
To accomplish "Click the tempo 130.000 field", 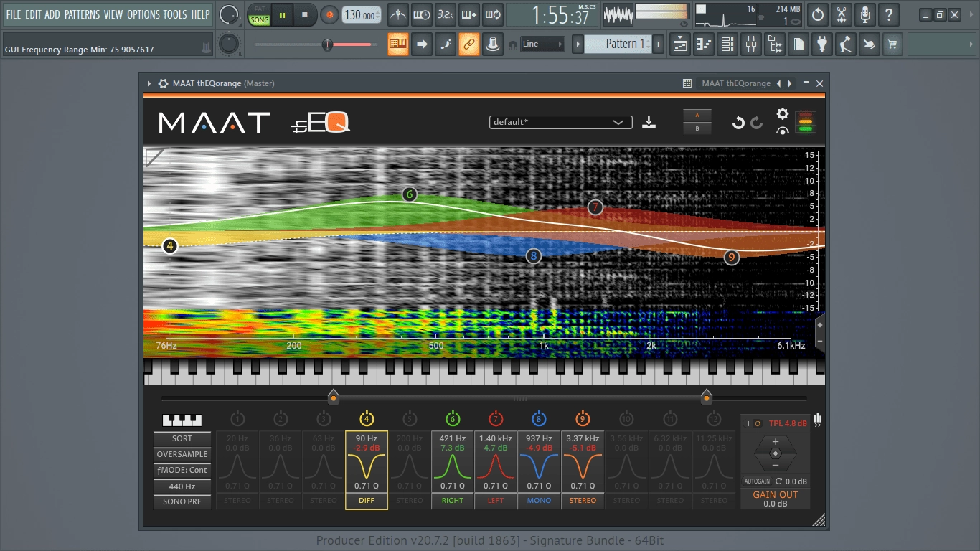I will (x=361, y=15).
